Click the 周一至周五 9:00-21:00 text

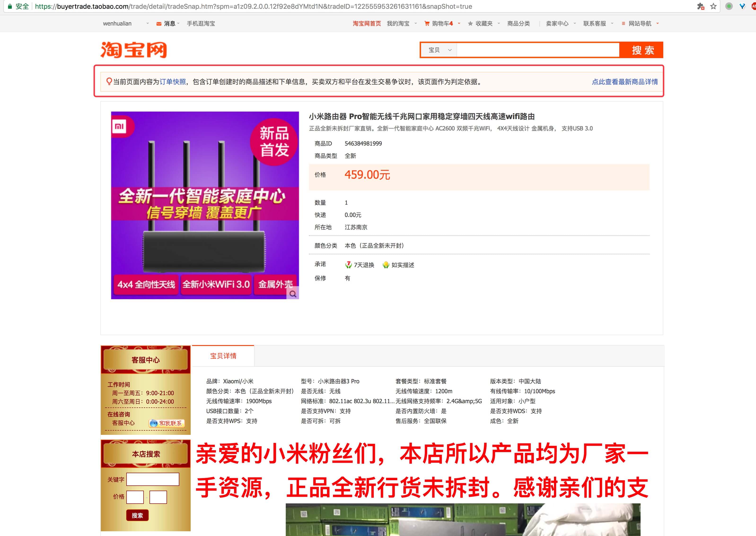pyautogui.click(x=143, y=393)
